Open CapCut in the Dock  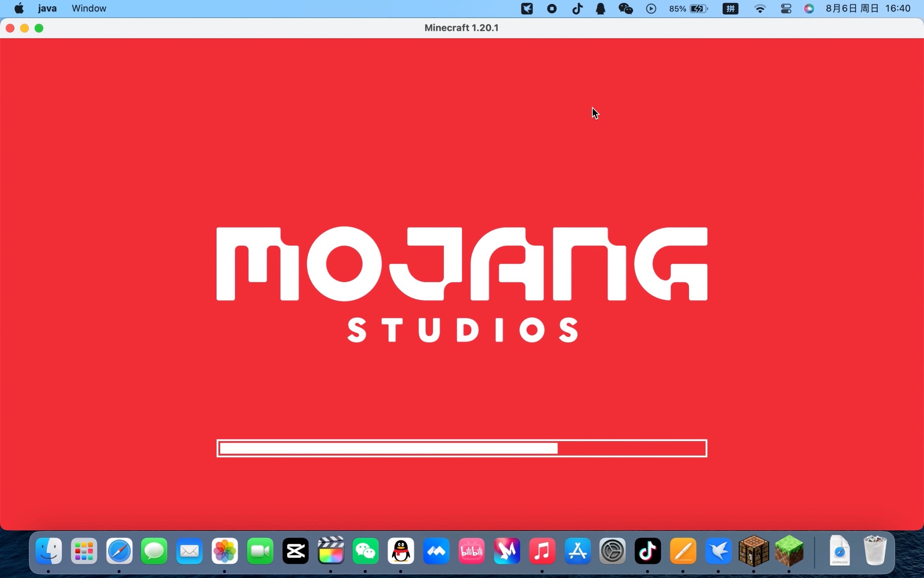click(295, 551)
